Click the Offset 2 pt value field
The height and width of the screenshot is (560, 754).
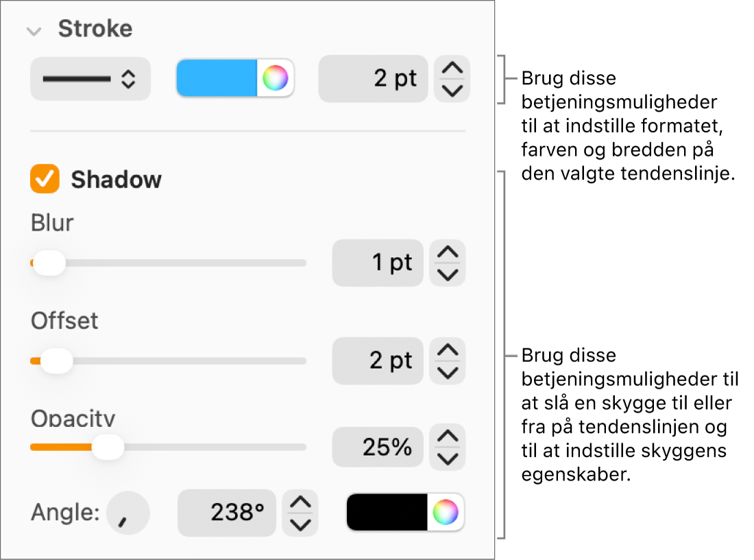(x=378, y=361)
